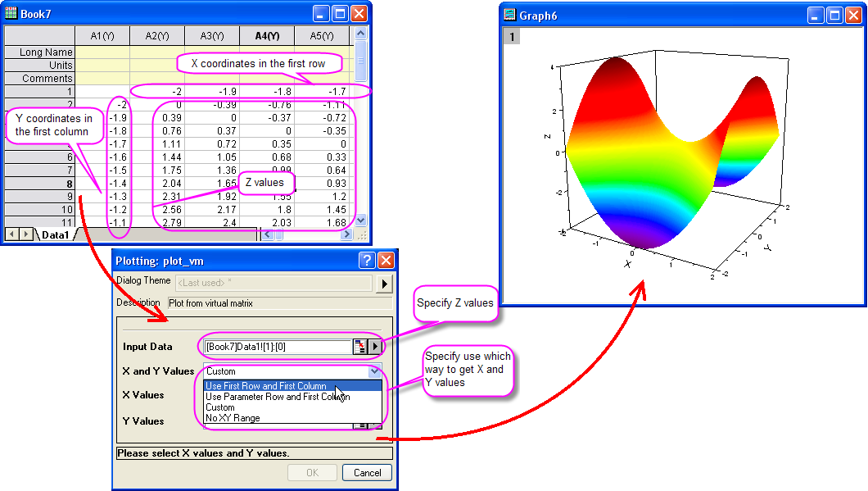Minimize the Book7 window
The height and width of the screenshot is (491, 868).
point(321,14)
